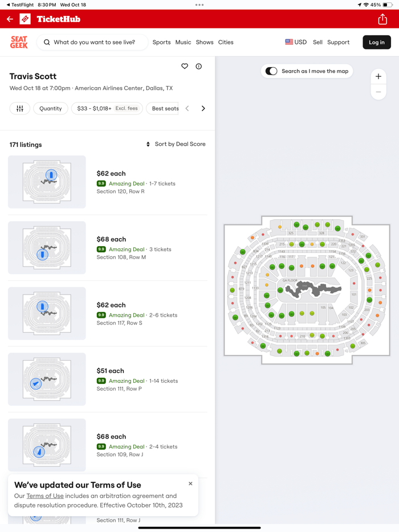Viewport: 399px width, 532px height.
Task: Enable Search as I move the map
Action: [x=271, y=71]
